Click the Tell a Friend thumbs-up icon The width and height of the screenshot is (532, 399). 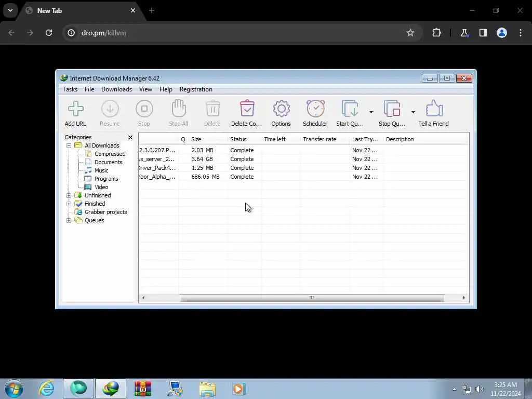[434, 109]
